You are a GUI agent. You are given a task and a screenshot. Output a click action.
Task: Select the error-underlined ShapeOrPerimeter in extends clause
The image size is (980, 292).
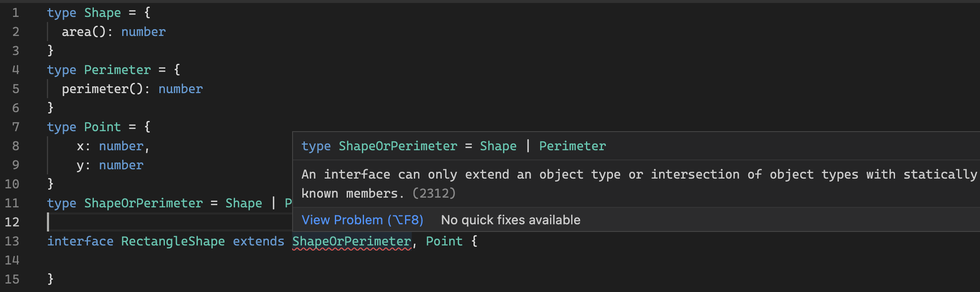click(352, 241)
